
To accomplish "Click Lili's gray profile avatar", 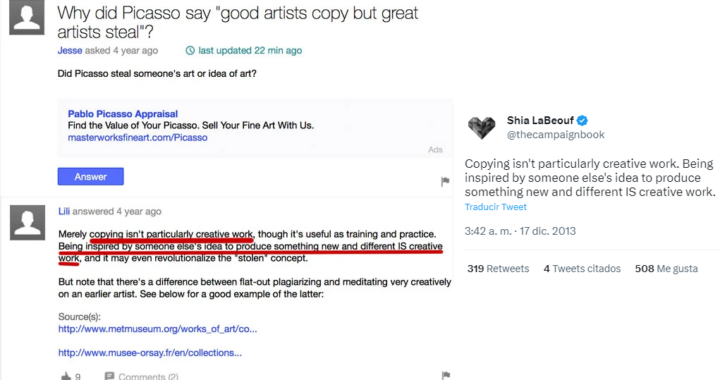I will (x=28, y=222).
